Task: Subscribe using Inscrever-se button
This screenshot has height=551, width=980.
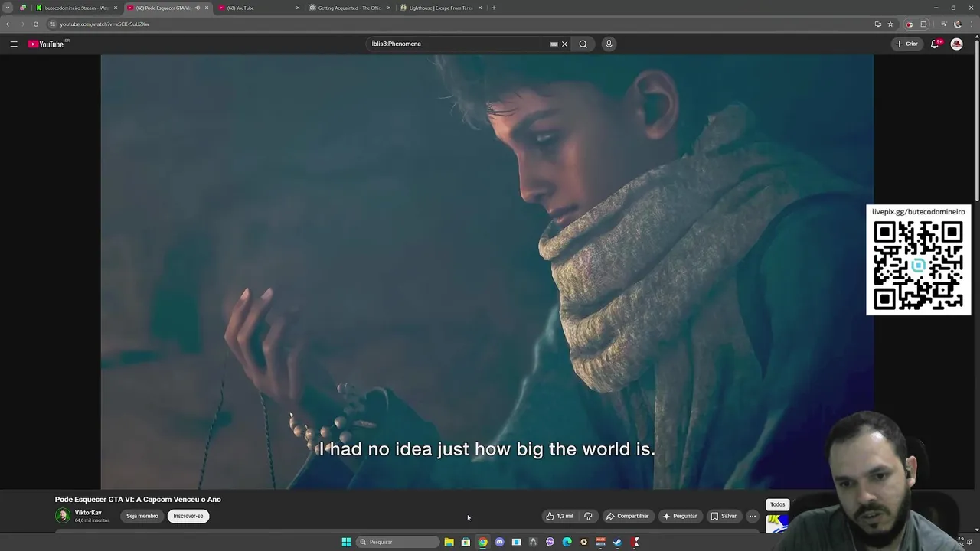Action: tap(188, 516)
